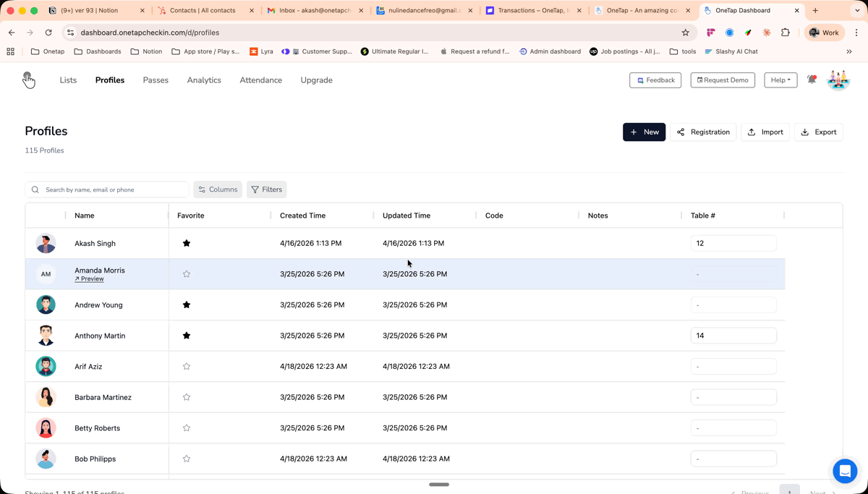The width and height of the screenshot is (868, 494).
Task: Open Andrew Young's profile avatar
Action: pyautogui.click(x=46, y=305)
